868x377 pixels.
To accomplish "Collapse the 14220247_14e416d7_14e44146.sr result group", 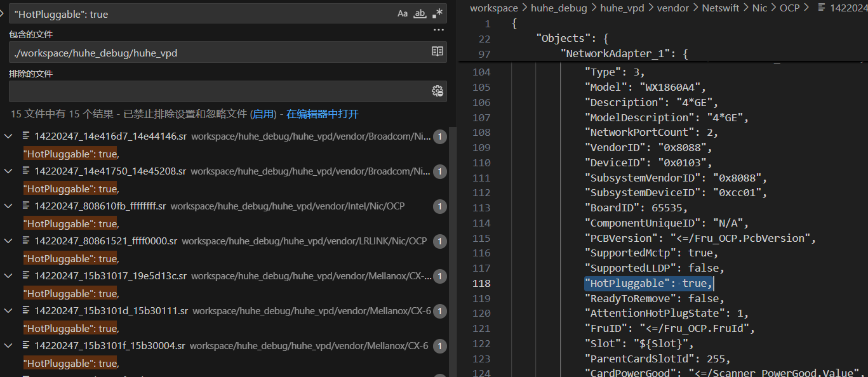I will coord(8,136).
